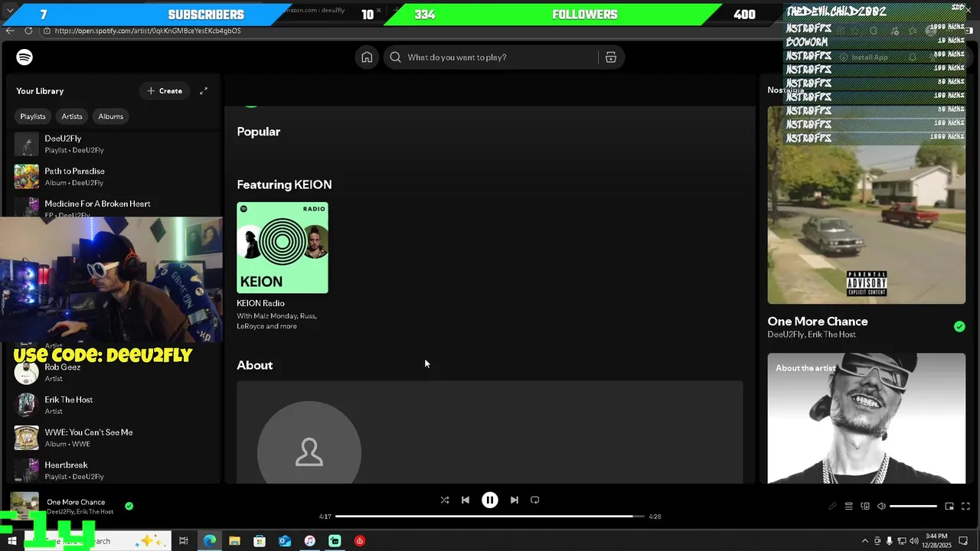The image size is (980, 551).
Task: Reload the browser page
Action: coord(28,31)
